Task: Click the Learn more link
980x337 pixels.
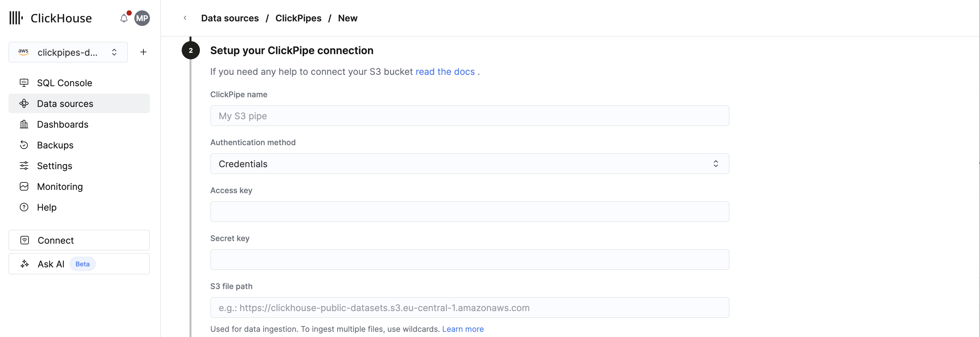Action: [x=463, y=329]
